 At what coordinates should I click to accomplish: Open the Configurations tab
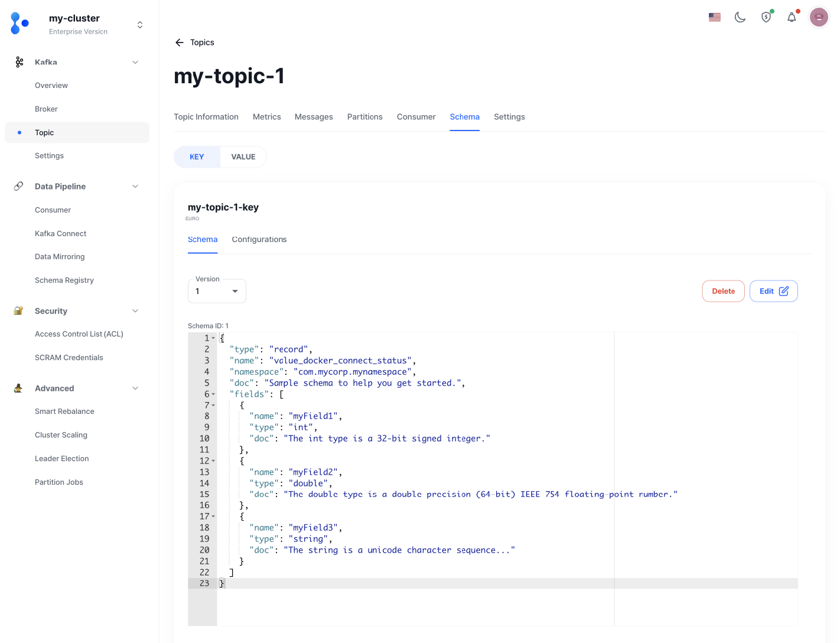click(x=259, y=239)
